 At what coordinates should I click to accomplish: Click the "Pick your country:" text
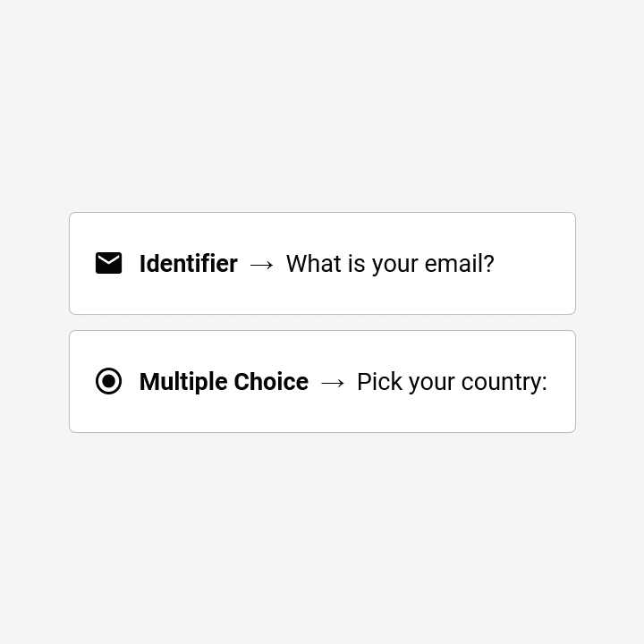[x=453, y=382]
